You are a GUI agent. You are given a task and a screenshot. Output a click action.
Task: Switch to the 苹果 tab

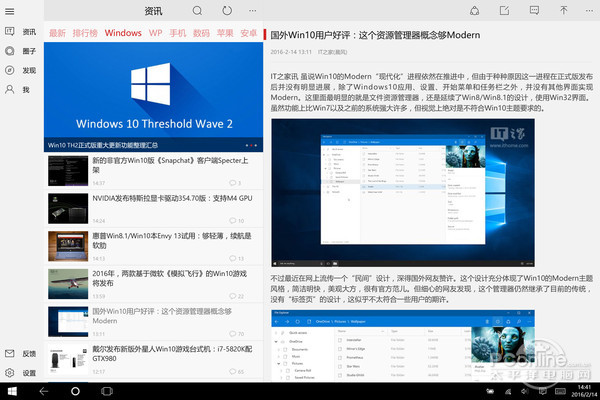(225, 33)
